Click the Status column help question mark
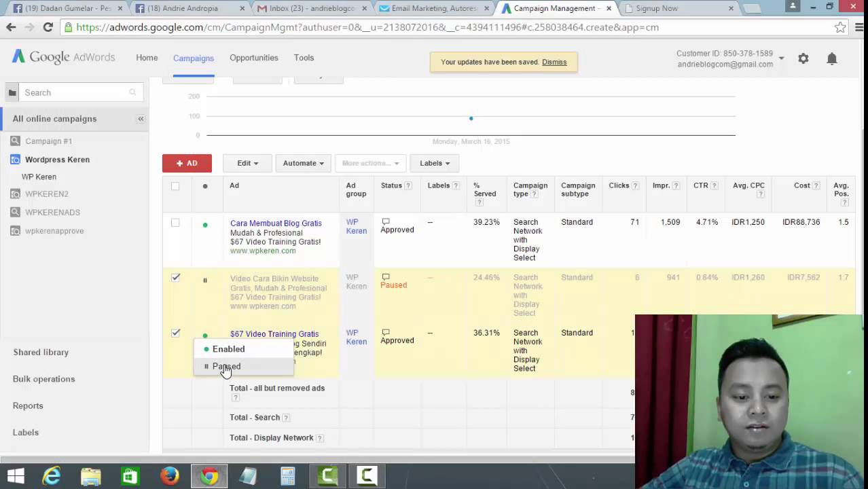Screen dimensions: 868x489 click(408, 186)
